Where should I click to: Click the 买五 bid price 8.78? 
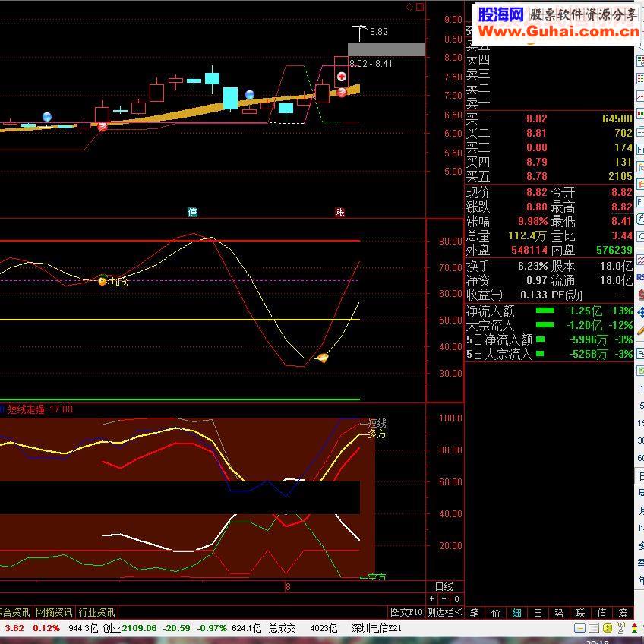[x=537, y=176]
